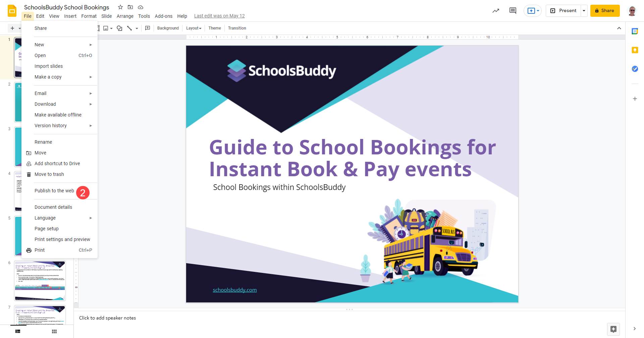Select Publish to the web

tap(54, 191)
